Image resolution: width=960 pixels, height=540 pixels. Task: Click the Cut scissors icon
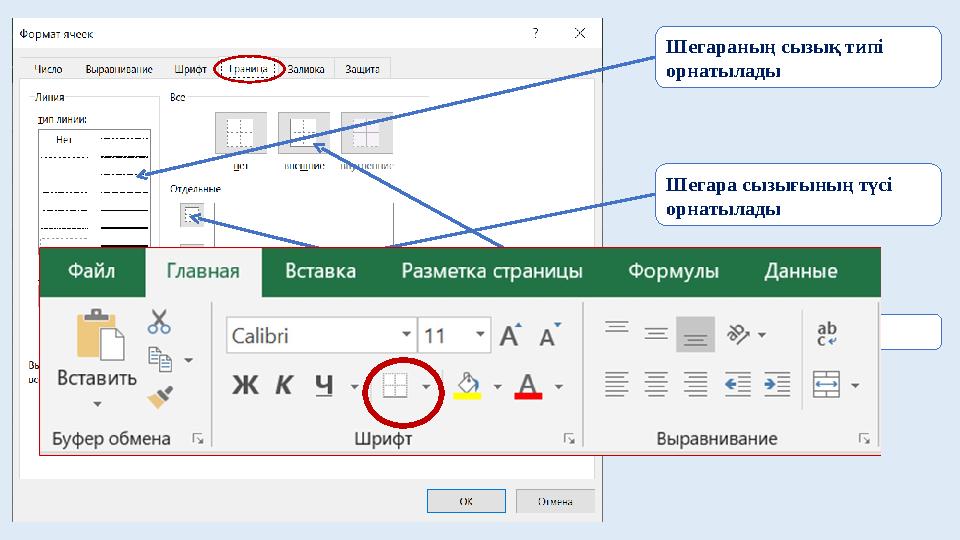click(x=159, y=321)
